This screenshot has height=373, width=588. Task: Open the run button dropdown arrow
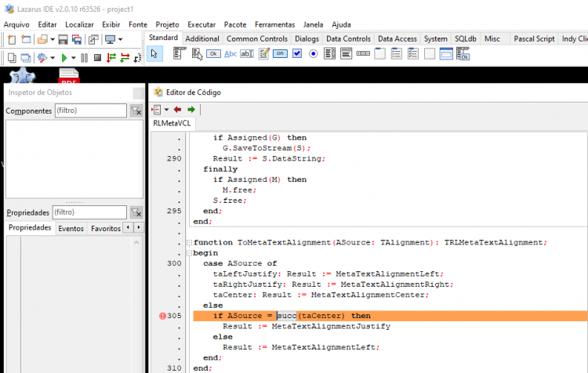pos(74,58)
